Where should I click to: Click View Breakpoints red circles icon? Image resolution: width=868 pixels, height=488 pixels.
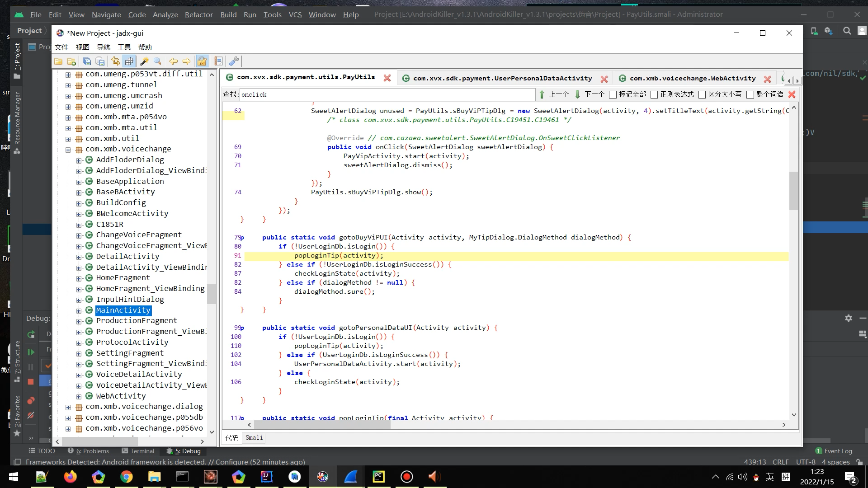(31, 400)
